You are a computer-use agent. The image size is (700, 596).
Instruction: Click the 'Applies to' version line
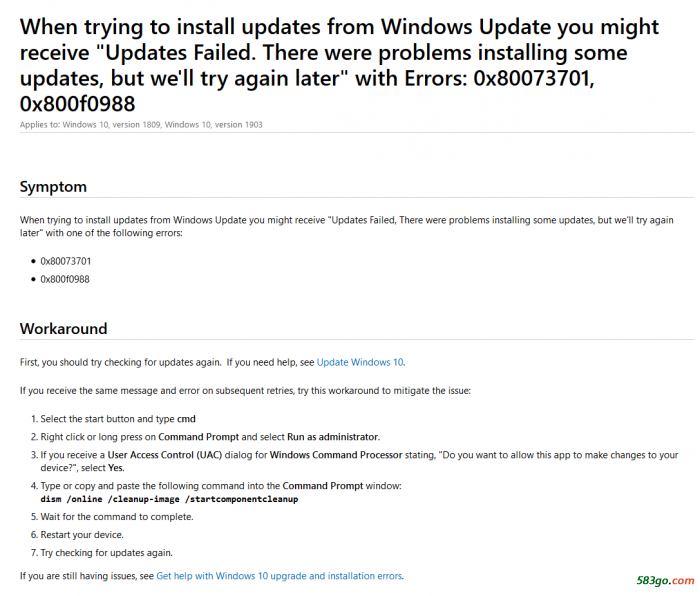[141, 124]
